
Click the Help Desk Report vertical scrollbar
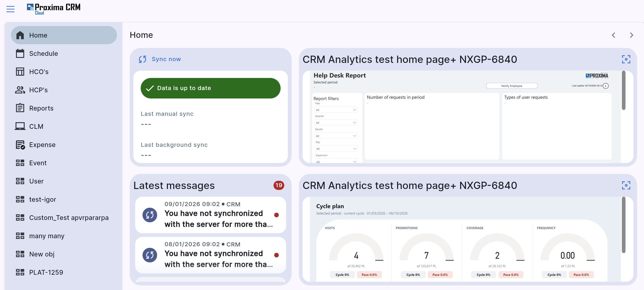tap(623, 90)
